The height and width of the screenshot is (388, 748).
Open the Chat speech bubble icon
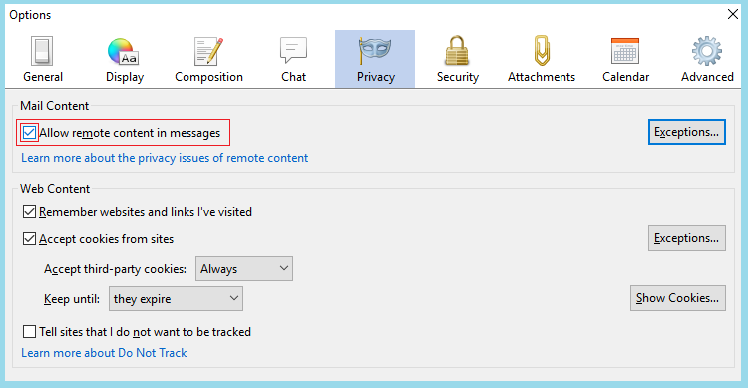[x=293, y=51]
